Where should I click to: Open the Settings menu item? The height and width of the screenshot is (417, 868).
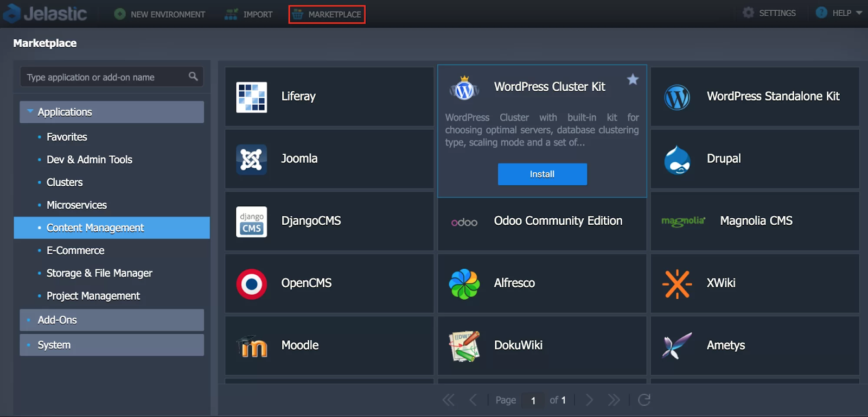click(x=769, y=12)
